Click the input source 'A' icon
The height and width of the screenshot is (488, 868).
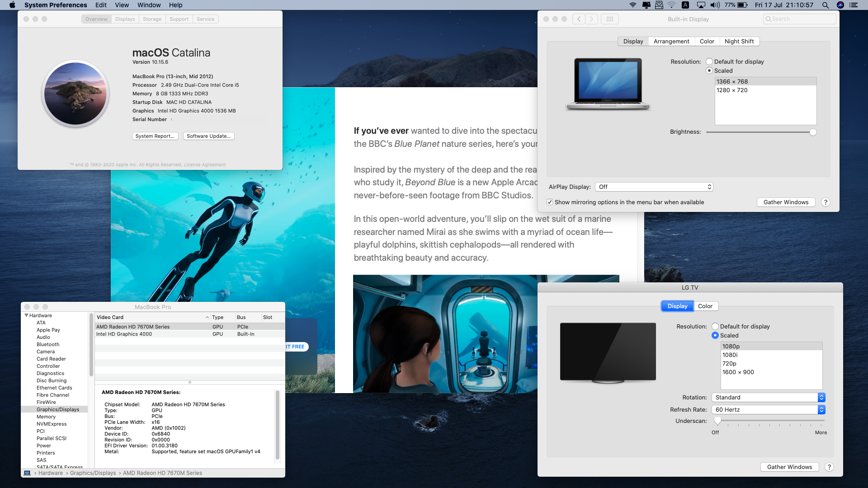coord(685,5)
